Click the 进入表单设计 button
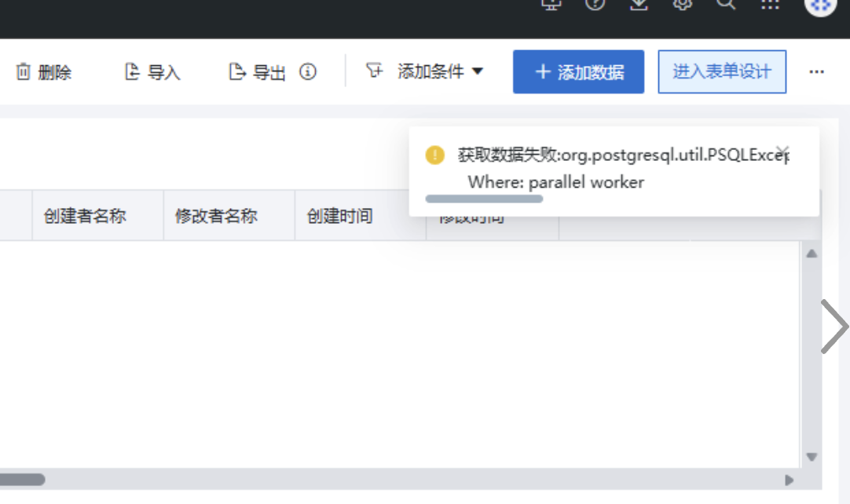 (x=721, y=71)
